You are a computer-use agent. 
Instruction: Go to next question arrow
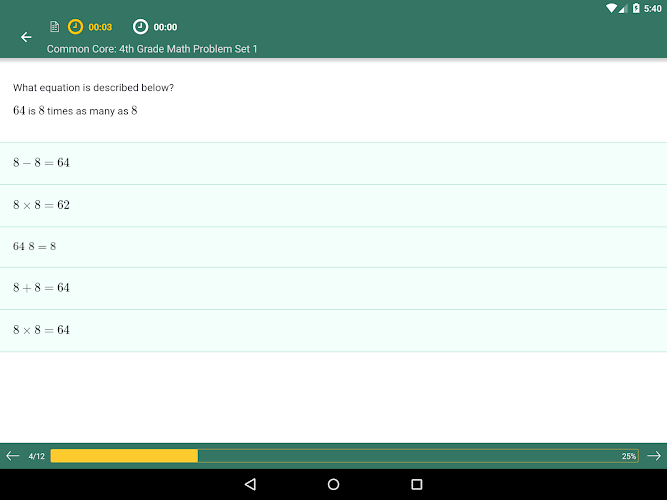click(654, 456)
